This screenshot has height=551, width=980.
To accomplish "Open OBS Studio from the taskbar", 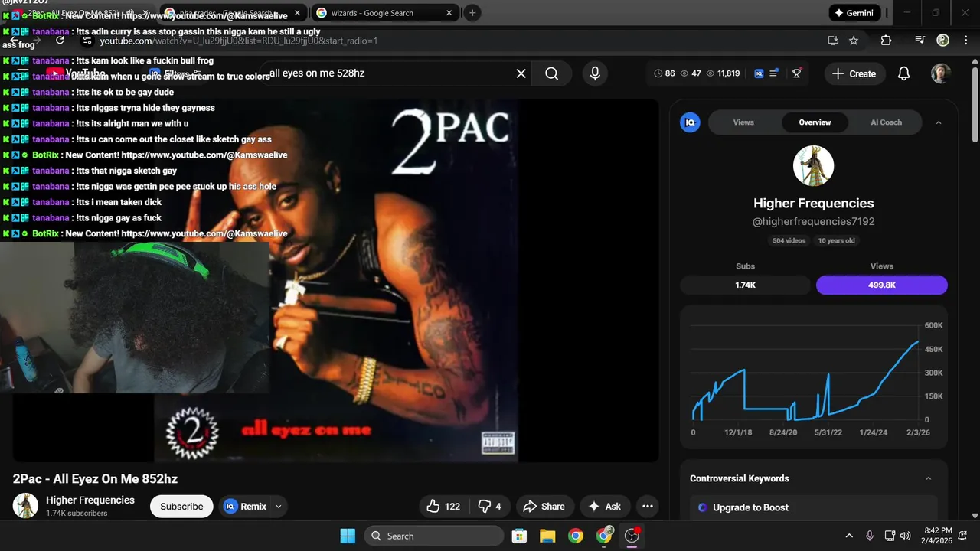I will tap(632, 536).
